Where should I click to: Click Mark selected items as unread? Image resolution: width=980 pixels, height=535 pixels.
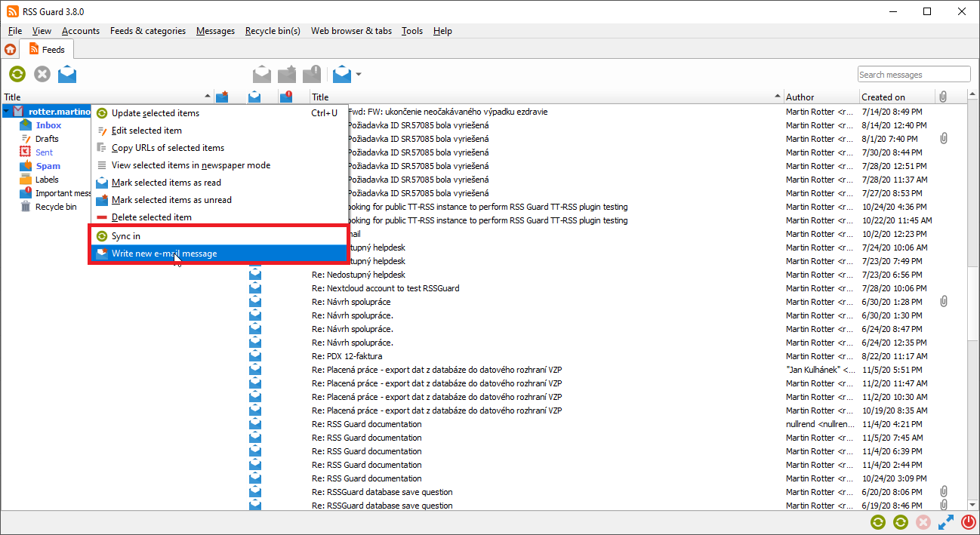click(171, 200)
